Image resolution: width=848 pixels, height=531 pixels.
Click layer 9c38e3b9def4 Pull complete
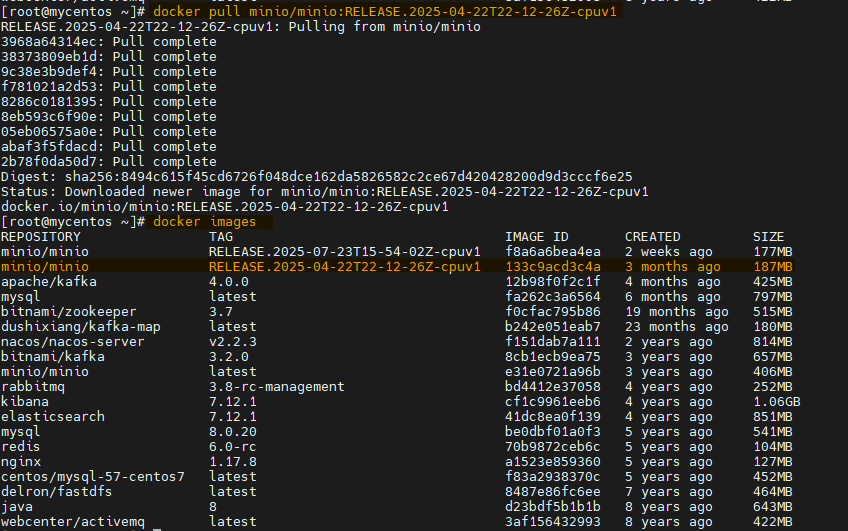pos(109,72)
